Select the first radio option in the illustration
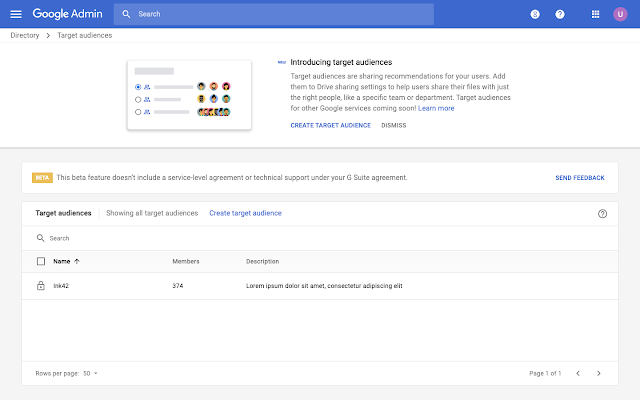Image resolution: width=640 pixels, height=400 pixels. point(138,87)
